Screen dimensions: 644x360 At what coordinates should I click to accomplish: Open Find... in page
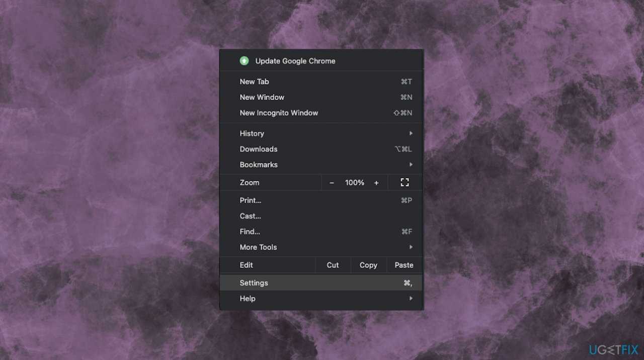point(321,231)
